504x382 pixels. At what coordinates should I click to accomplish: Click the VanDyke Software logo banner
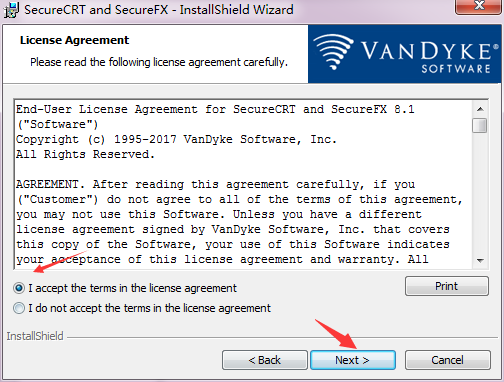coord(404,54)
